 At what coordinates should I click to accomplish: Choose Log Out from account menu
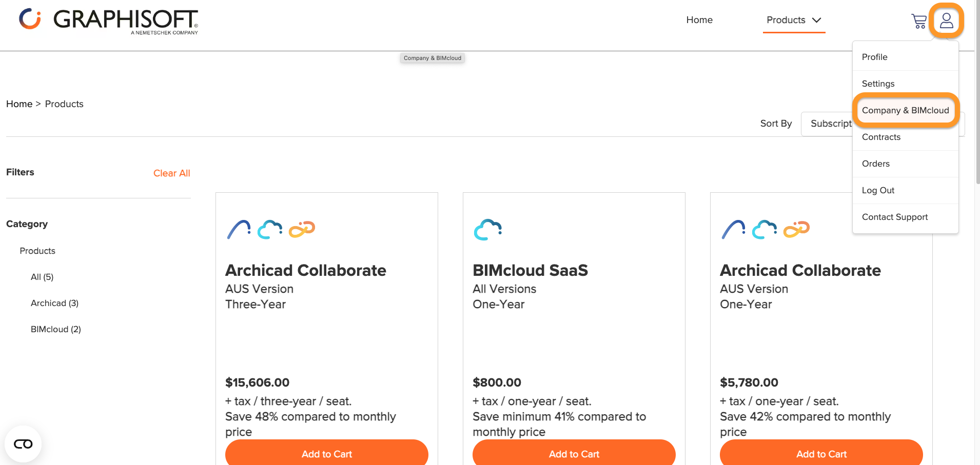tap(878, 190)
